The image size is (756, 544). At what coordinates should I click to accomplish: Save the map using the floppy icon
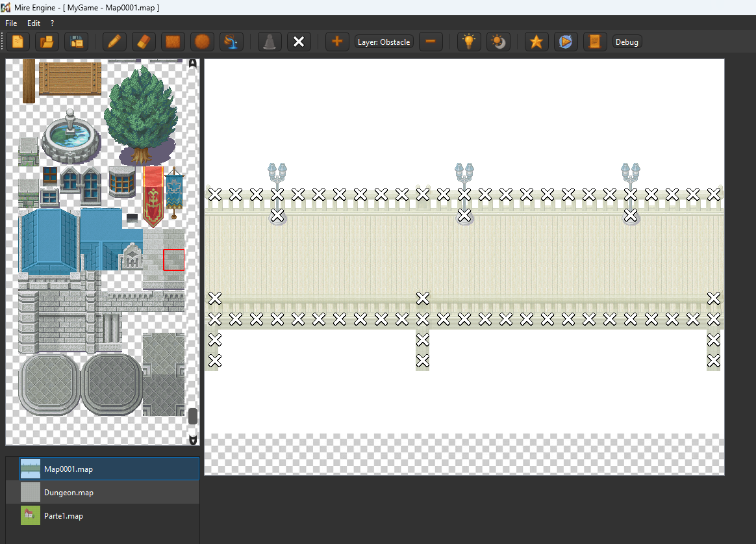point(77,42)
